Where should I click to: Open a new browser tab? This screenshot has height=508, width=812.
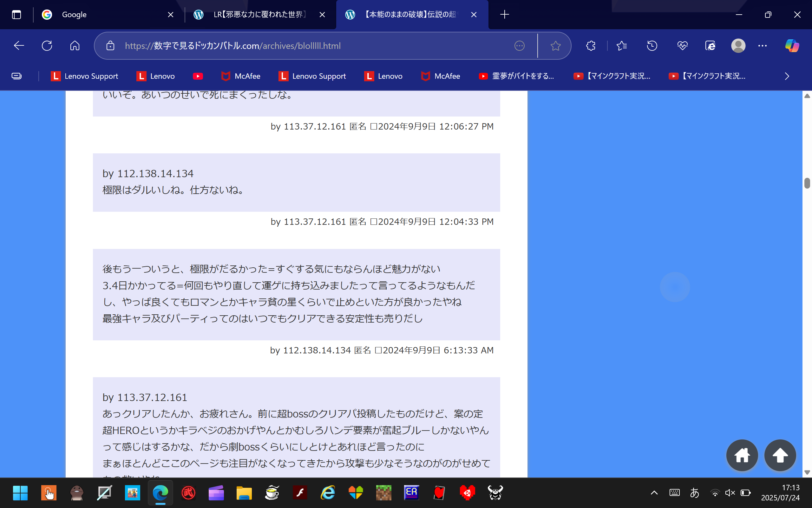504,15
